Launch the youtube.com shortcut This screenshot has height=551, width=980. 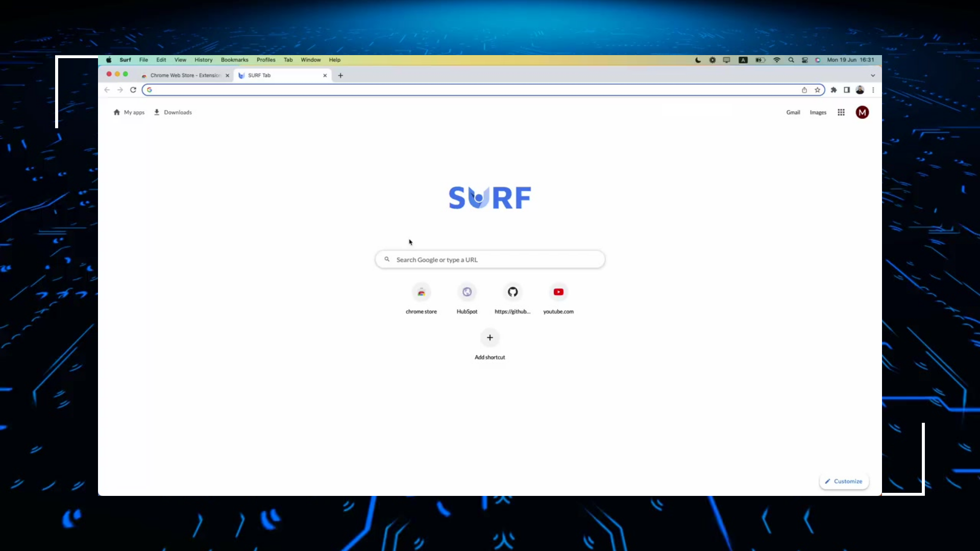point(558,292)
